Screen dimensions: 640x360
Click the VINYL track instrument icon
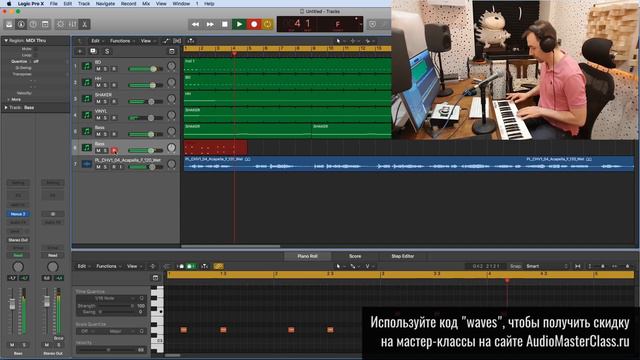click(87, 115)
